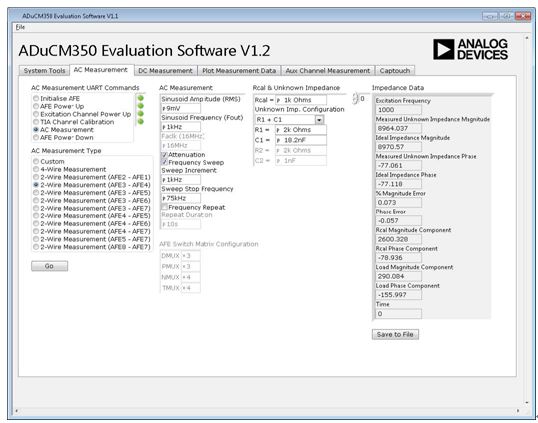Toggle the Attenuation checkbox
This screenshot has height=423, width=538.
164,155
